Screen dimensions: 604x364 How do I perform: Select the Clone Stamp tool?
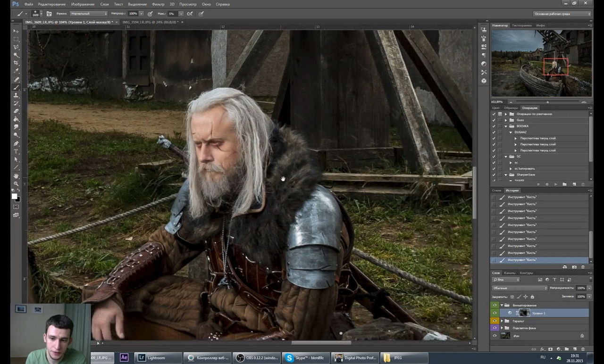pyautogui.click(x=16, y=95)
